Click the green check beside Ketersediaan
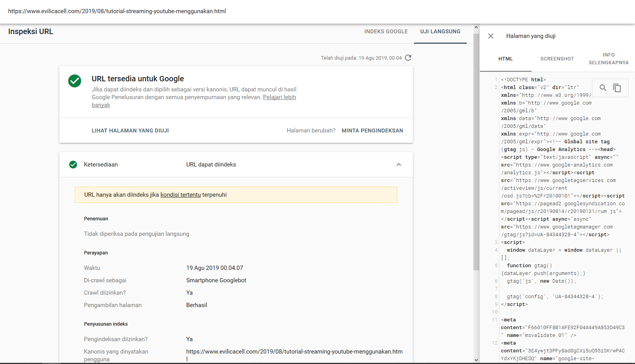 (x=73, y=165)
